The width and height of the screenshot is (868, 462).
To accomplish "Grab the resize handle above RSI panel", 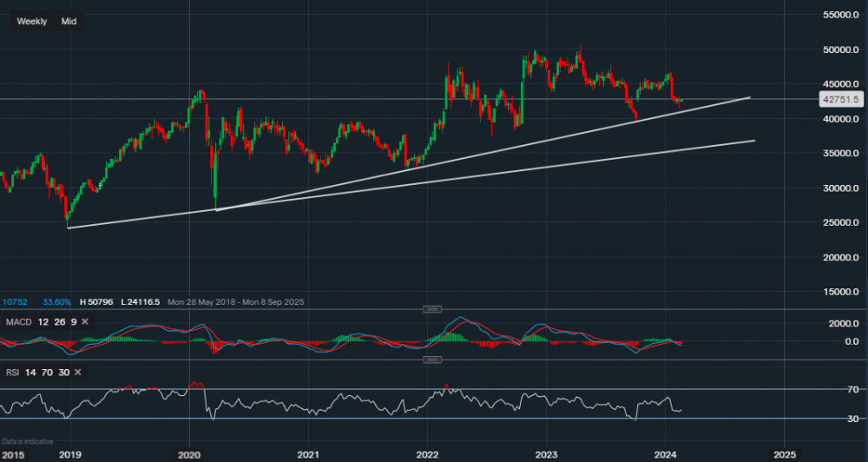I will [x=431, y=360].
